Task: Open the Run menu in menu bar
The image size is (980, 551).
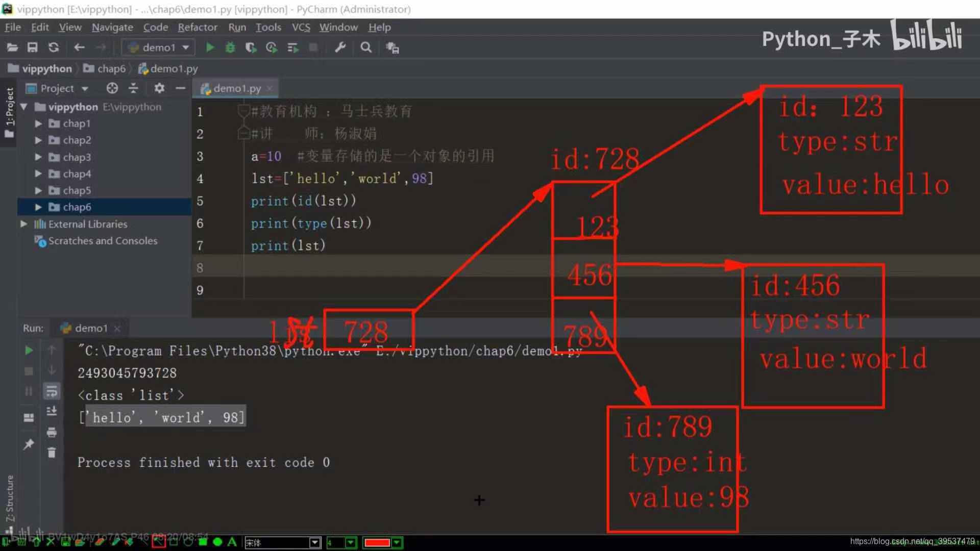Action: pyautogui.click(x=237, y=27)
